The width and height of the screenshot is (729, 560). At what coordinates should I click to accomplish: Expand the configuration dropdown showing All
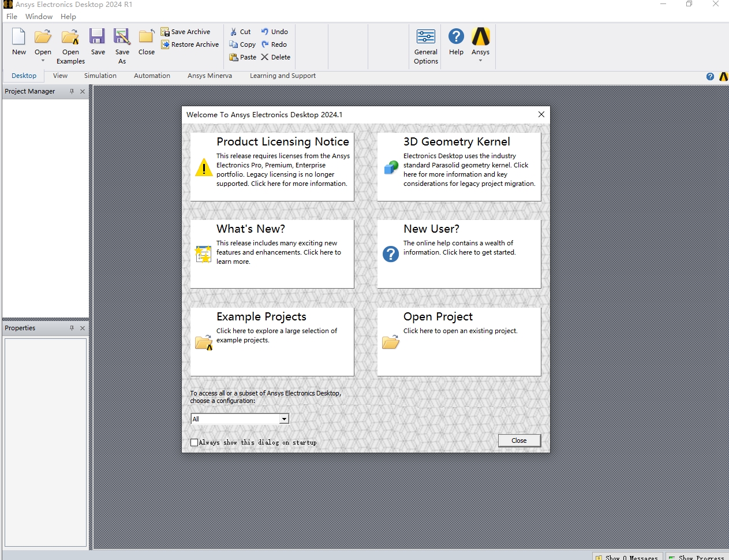284,419
